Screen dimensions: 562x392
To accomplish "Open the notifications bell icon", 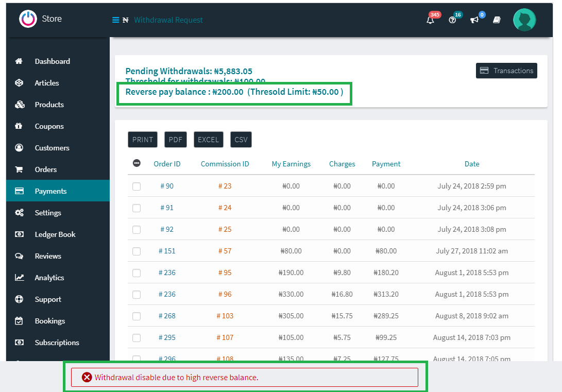I will [431, 20].
